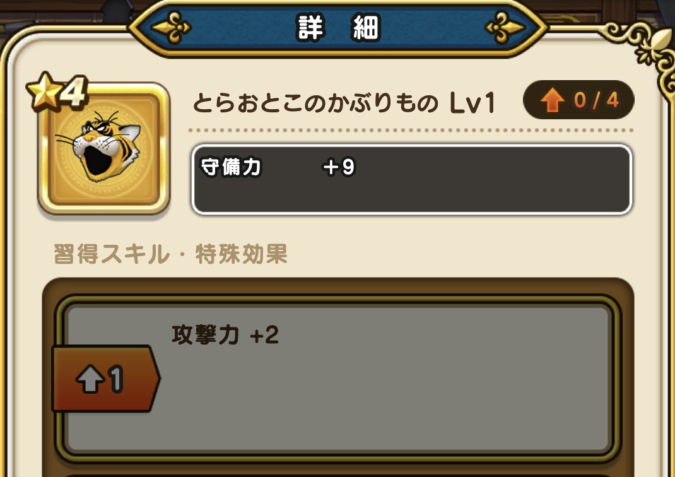Screen dimensions: 675x477
Task: Select the rarity number 4 badge
Action: 76,91
